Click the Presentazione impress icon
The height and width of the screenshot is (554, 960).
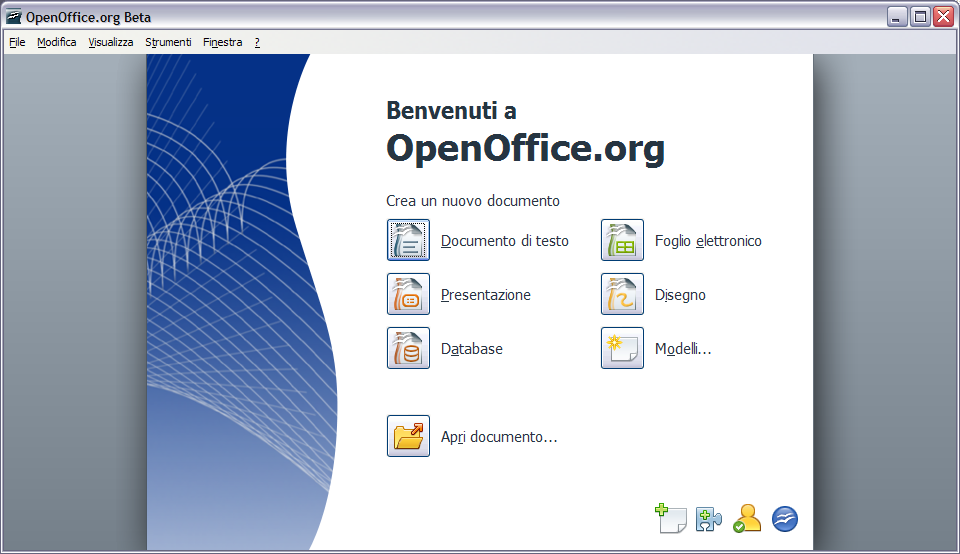(408, 294)
